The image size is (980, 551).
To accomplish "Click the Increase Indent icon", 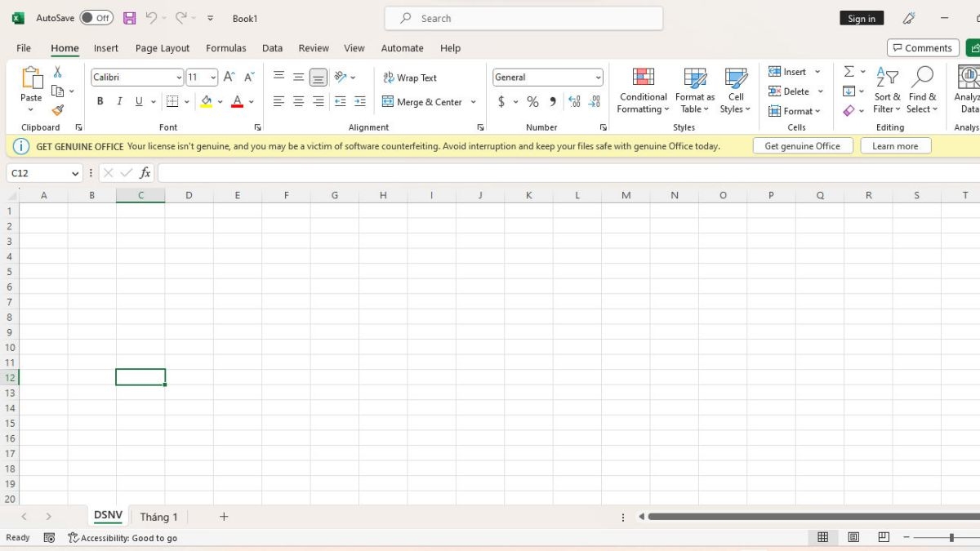I will tap(360, 102).
